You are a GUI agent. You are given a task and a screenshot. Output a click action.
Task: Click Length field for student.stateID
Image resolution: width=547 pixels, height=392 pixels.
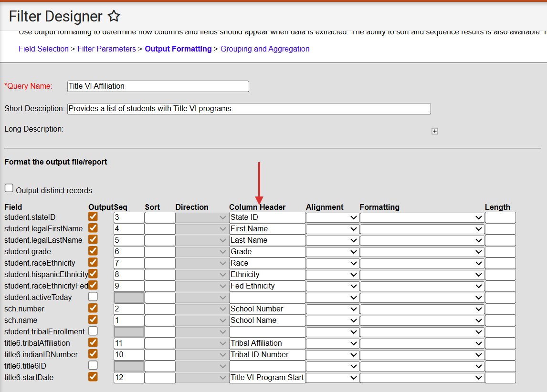(x=500, y=217)
